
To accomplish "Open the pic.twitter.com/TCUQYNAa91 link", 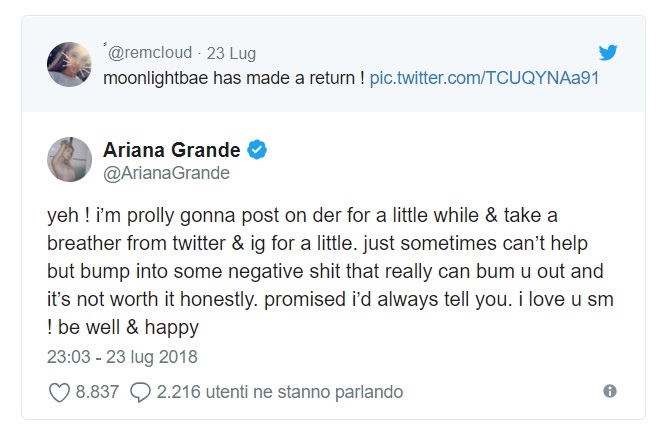I will tap(483, 78).
